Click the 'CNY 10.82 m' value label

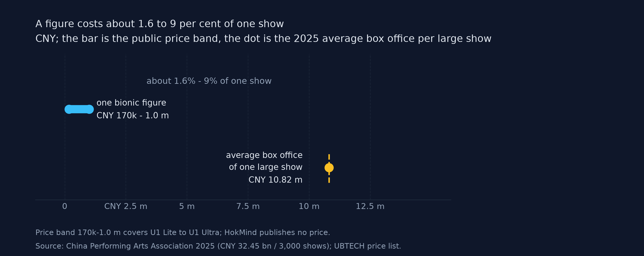(x=275, y=180)
